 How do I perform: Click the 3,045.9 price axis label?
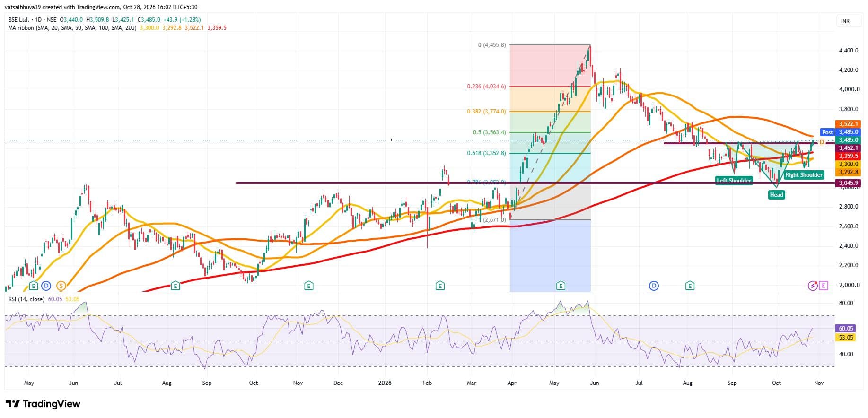[848, 183]
